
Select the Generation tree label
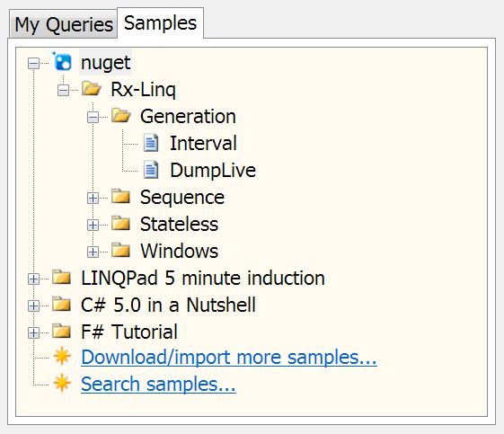click(188, 117)
